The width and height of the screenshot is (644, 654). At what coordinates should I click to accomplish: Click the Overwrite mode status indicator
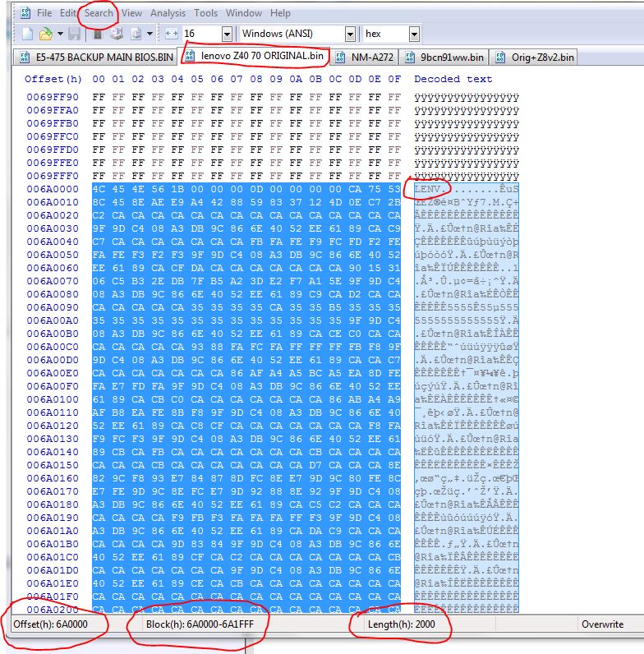click(603, 624)
